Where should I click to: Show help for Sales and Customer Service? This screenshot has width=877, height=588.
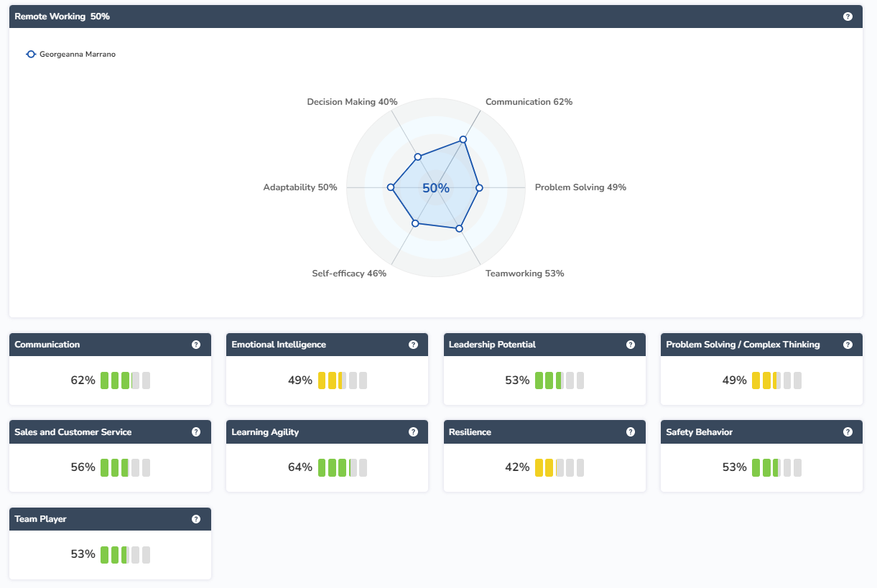click(196, 432)
